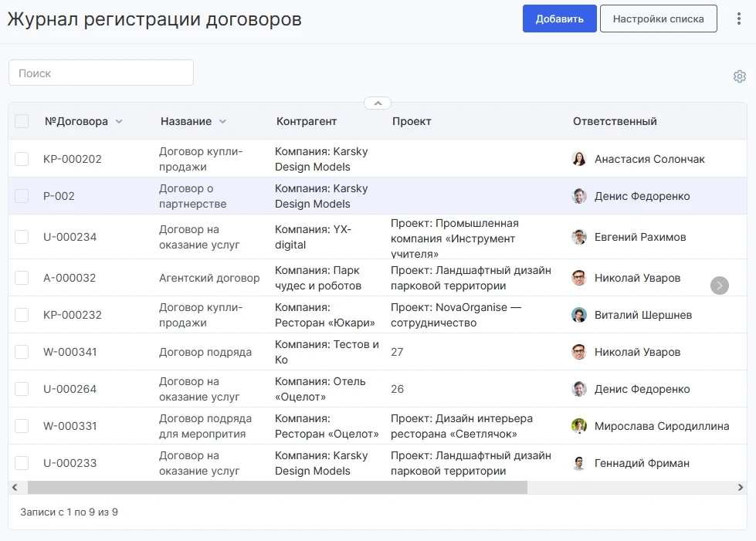Check the box for contract KP-000202
756x541 pixels.
(22, 159)
